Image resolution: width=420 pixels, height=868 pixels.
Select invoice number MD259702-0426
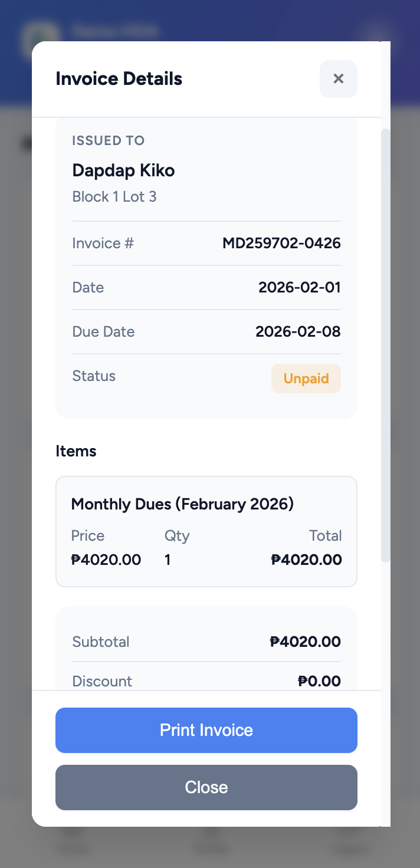[x=281, y=242]
